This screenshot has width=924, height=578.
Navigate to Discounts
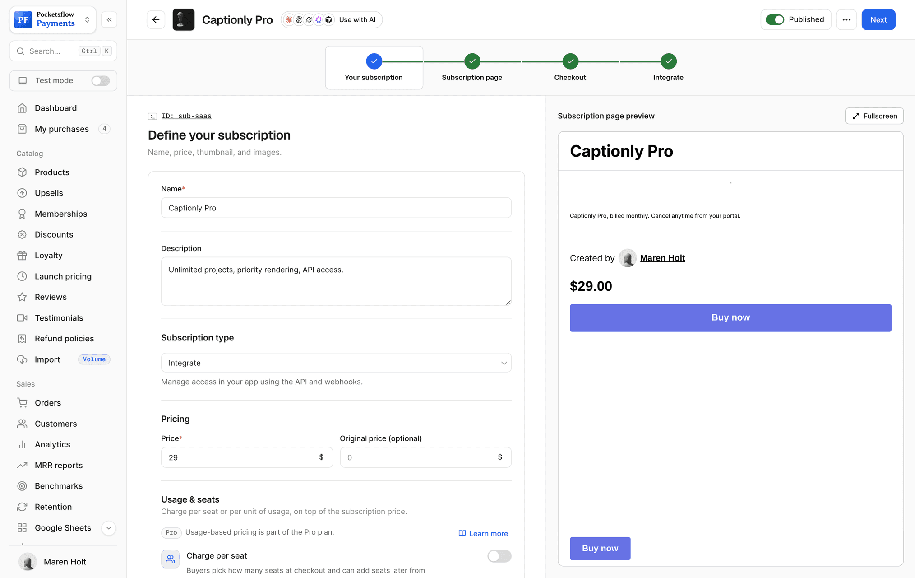(63, 235)
